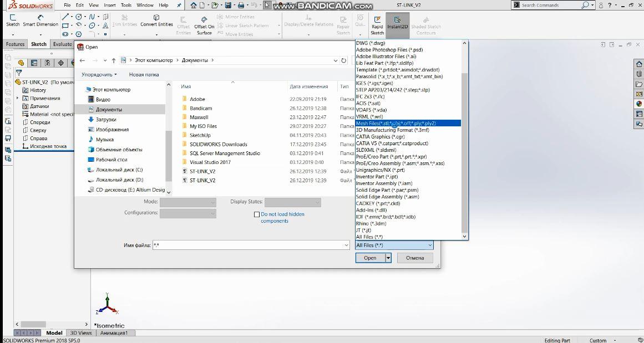Open the task pane Design Library icon
This screenshot has height=343, width=644.
point(639,74)
